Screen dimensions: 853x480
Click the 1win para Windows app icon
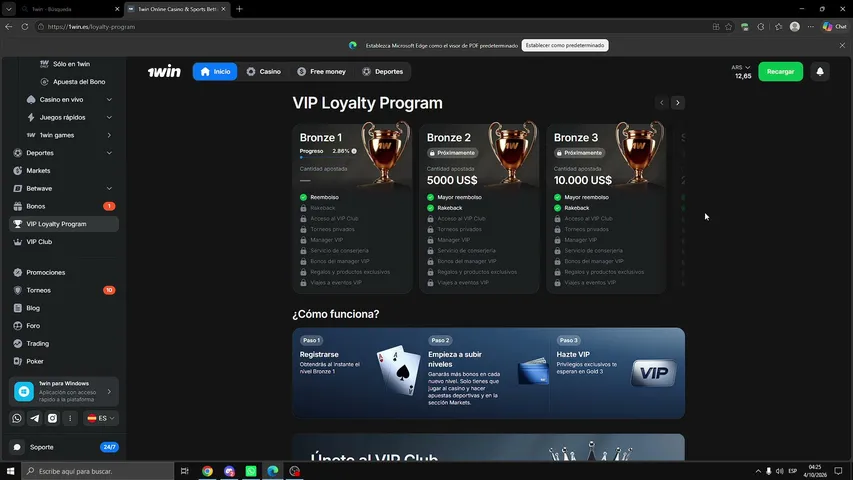coord(24,391)
